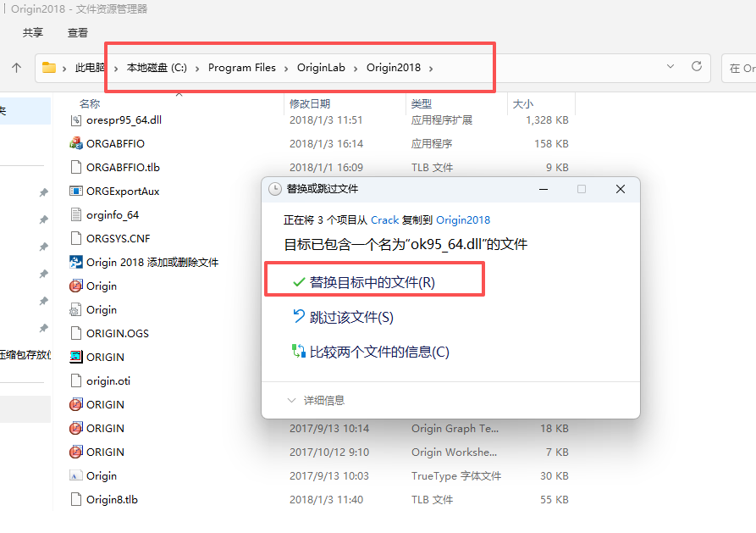Select the red Origin application icon

[77, 286]
